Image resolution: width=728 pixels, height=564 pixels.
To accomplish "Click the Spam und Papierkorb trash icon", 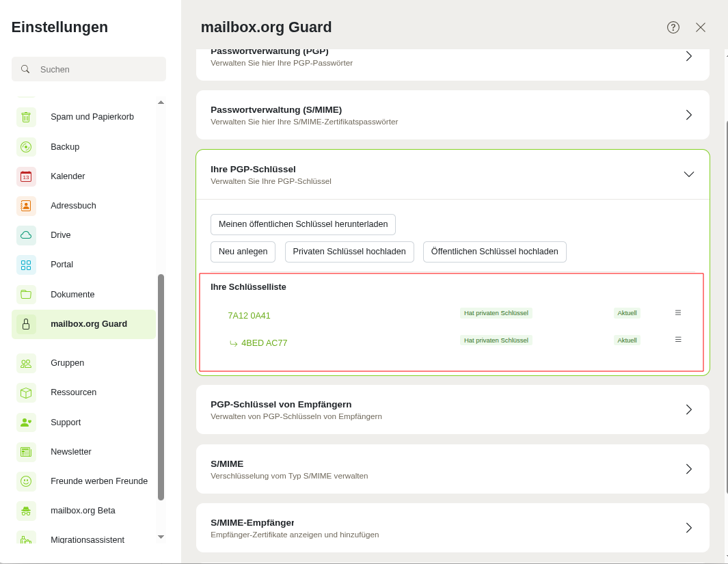I will pyautogui.click(x=26, y=117).
